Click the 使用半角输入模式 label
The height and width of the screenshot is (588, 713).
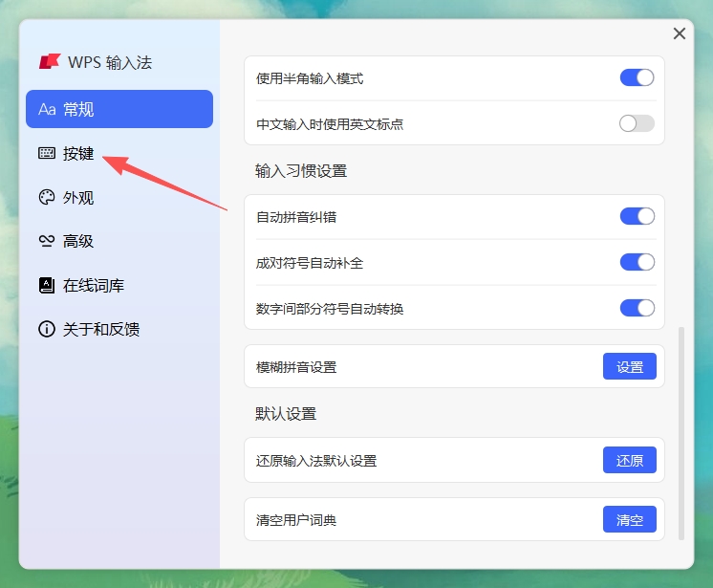310,78
